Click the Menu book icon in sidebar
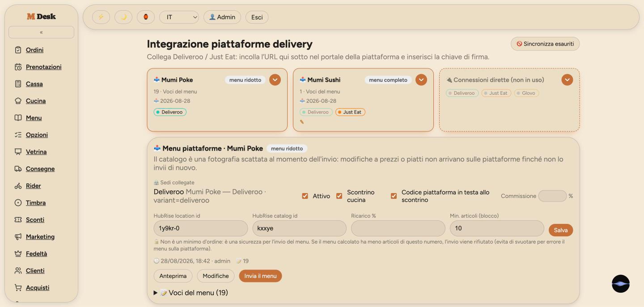The height and width of the screenshot is (307, 644). pyautogui.click(x=18, y=118)
